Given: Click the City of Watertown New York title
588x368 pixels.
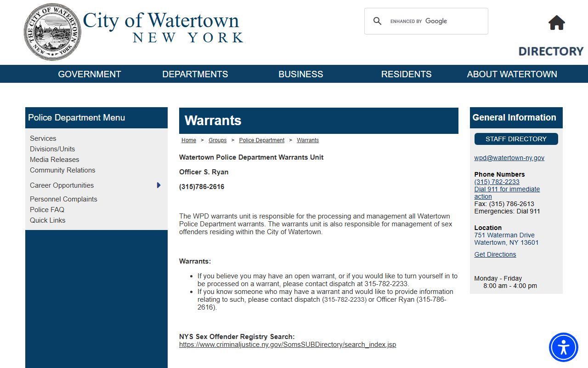Looking at the screenshot, I should tap(163, 28).
